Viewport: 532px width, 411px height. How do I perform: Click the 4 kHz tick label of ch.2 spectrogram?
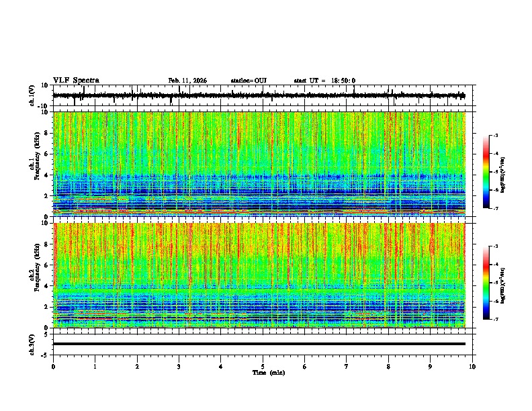click(46, 286)
